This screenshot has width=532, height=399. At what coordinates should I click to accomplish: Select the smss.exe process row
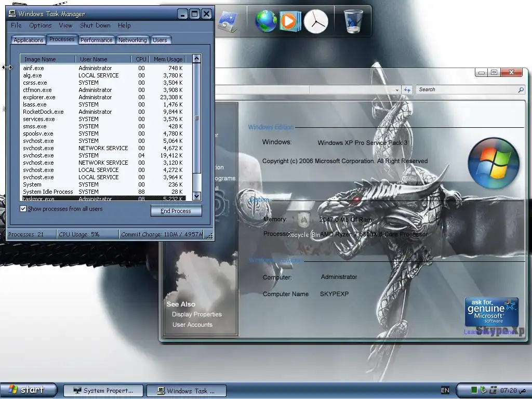(104, 126)
